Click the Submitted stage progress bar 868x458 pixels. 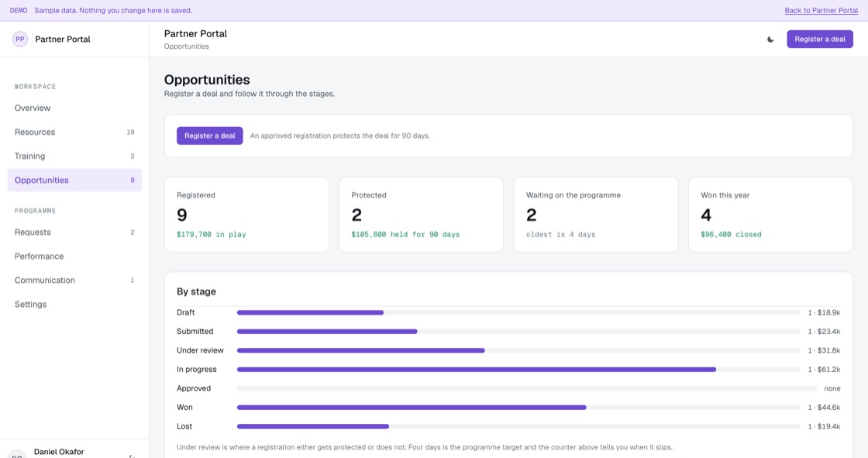[518, 332]
